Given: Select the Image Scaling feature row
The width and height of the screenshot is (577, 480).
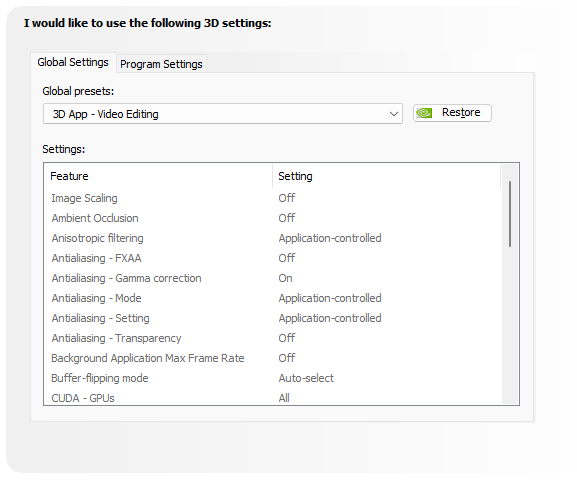Looking at the screenshot, I should (272, 198).
